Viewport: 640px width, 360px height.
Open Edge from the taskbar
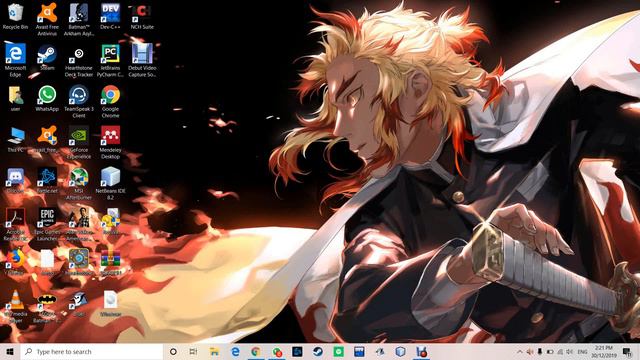pos(235,351)
